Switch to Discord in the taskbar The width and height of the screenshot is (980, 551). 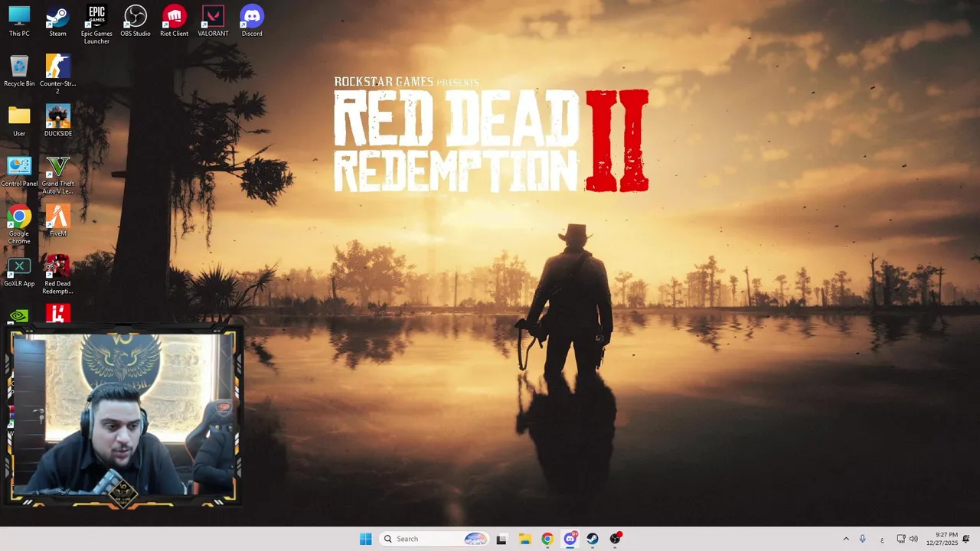570,539
